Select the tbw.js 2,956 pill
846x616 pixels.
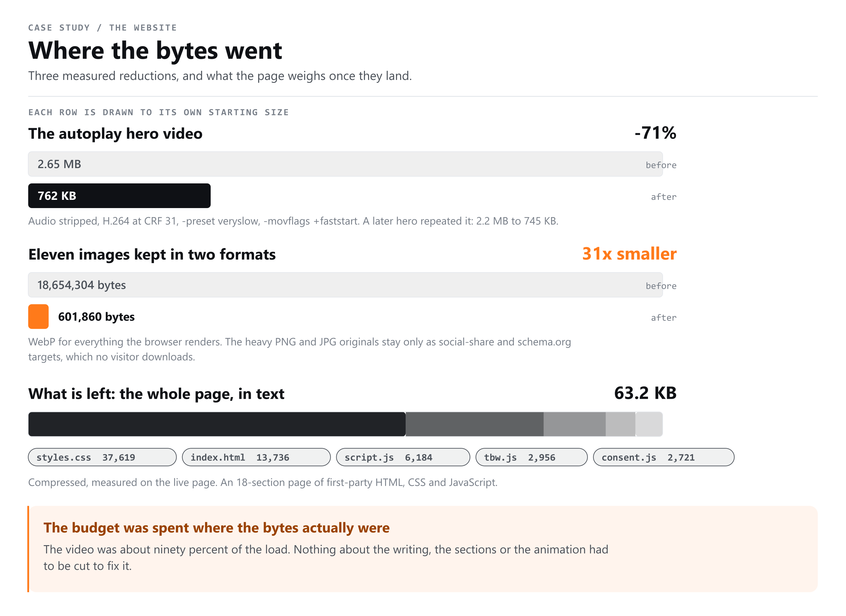point(532,457)
